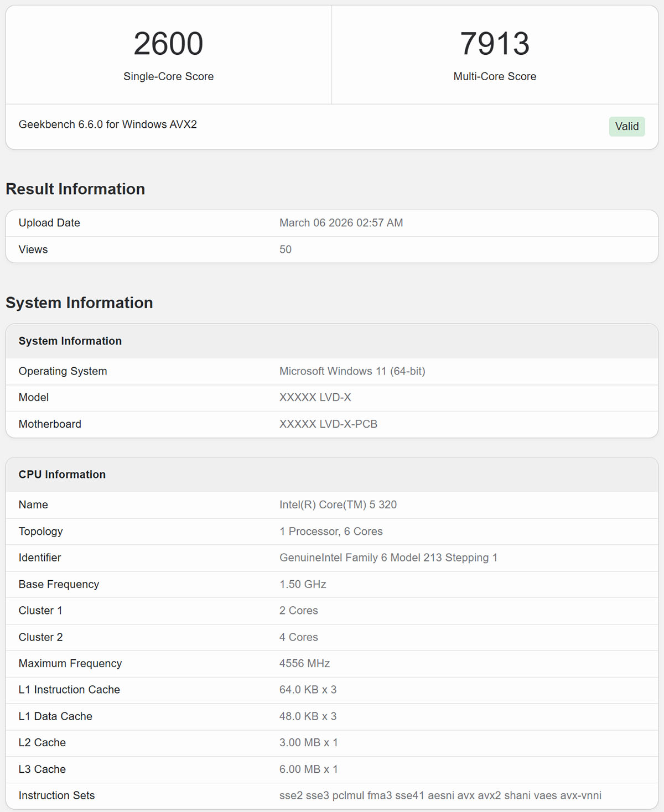Click the Result Information heading
664x812 pixels.
click(x=75, y=189)
